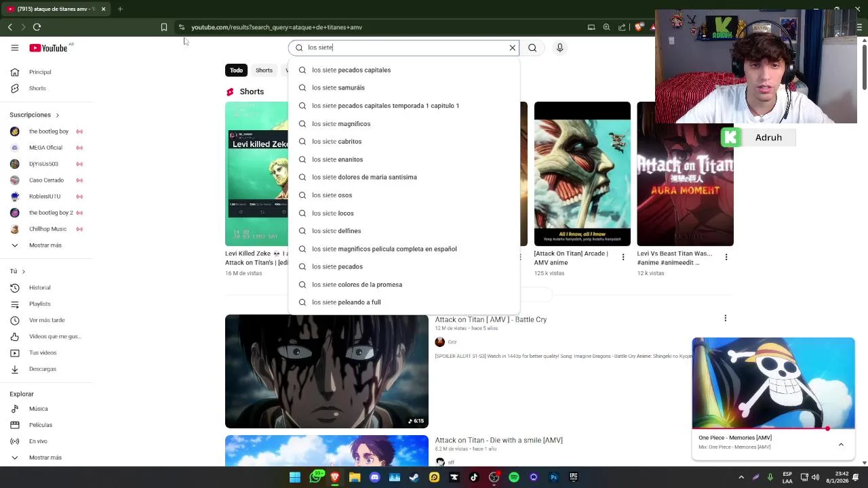The image size is (868, 488).
Task: Open the YouTube hamburger guide menu
Action: [14, 47]
